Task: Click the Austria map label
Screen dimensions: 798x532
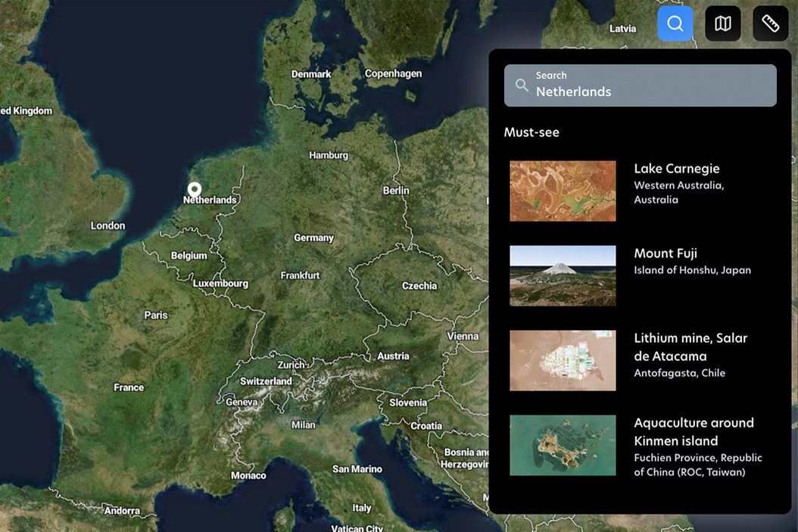Action: click(x=393, y=356)
